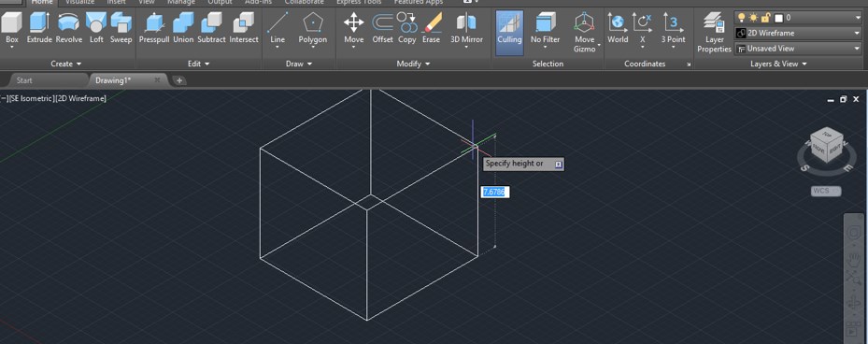Activate the Loft tool
The height and width of the screenshot is (344, 868).
pyautogui.click(x=96, y=28)
